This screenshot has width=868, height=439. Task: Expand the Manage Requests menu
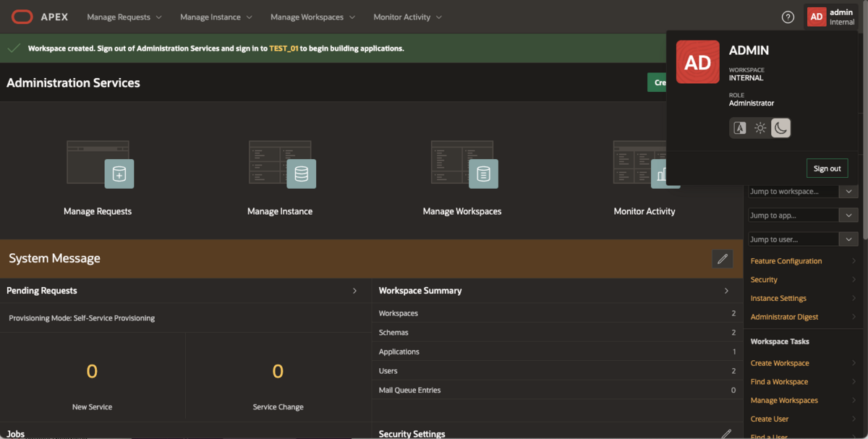click(124, 17)
